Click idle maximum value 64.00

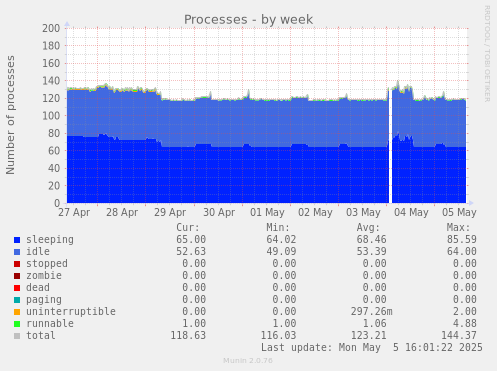tap(462, 252)
